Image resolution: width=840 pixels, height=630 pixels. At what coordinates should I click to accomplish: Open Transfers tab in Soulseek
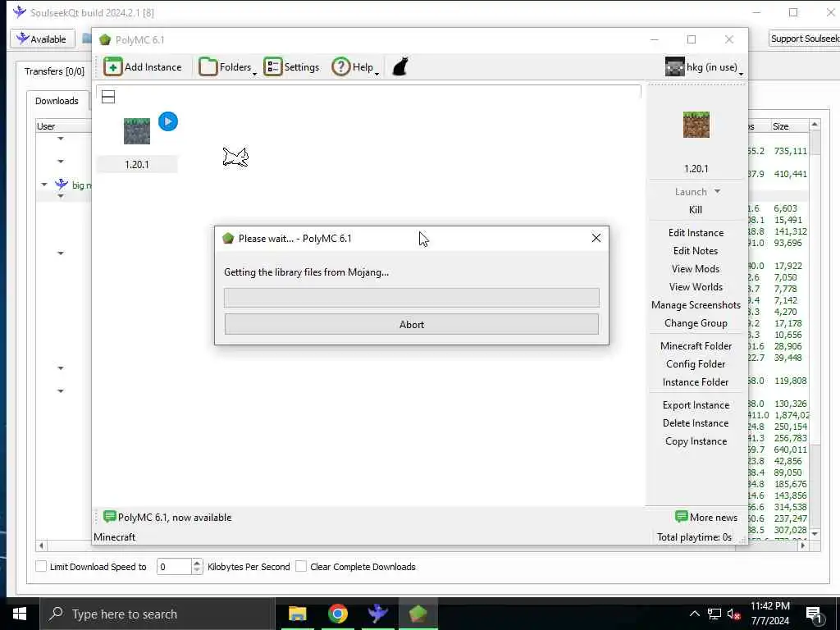(x=54, y=71)
